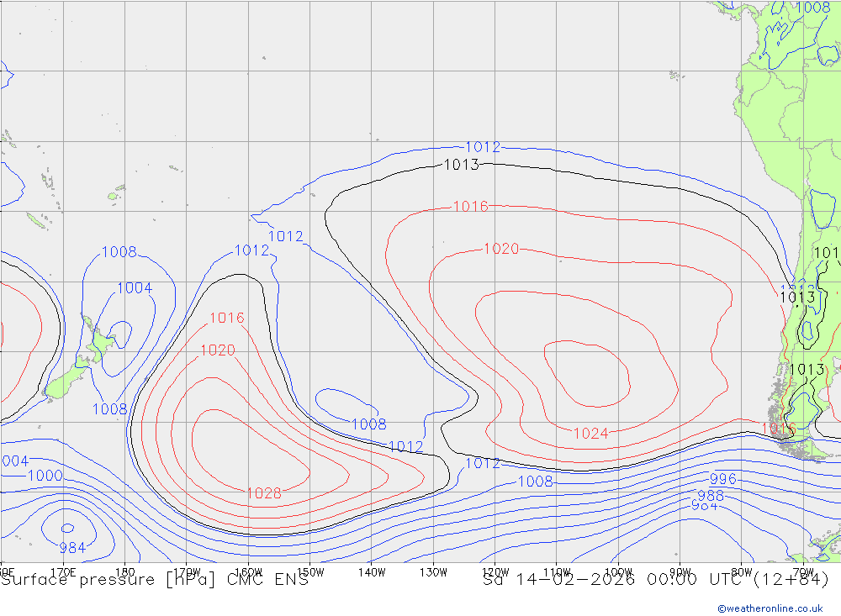This screenshot has width=841, height=616.
Task: Click the 80W longitude label
Action: [742, 572]
